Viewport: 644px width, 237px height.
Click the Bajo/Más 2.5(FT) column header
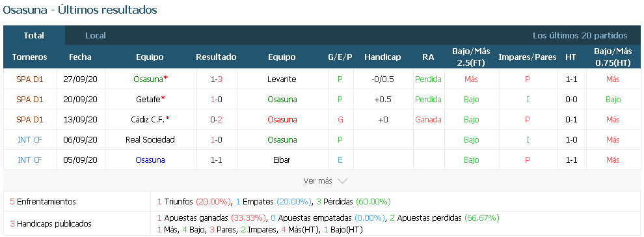click(471, 57)
